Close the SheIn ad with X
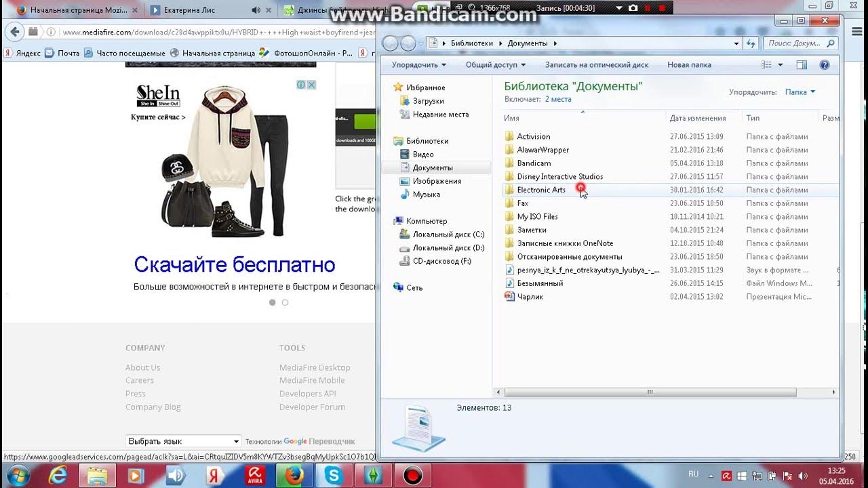The height and width of the screenshot is (488, 868). 311,85
